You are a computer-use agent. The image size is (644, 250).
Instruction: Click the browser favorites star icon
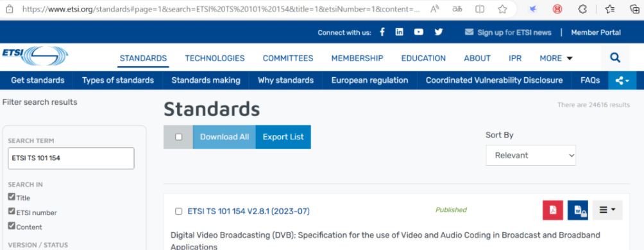[x=502, y=9]
